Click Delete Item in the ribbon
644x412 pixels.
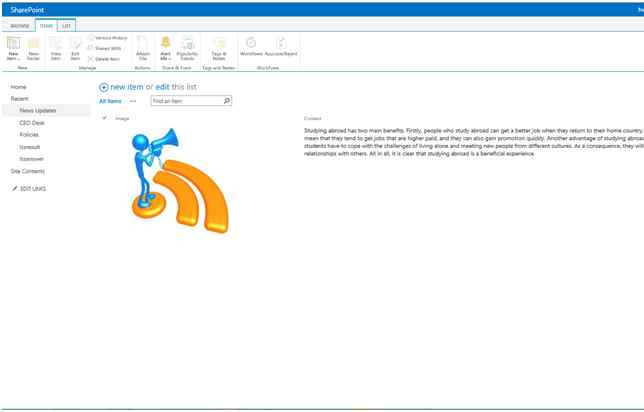point(104,59)
